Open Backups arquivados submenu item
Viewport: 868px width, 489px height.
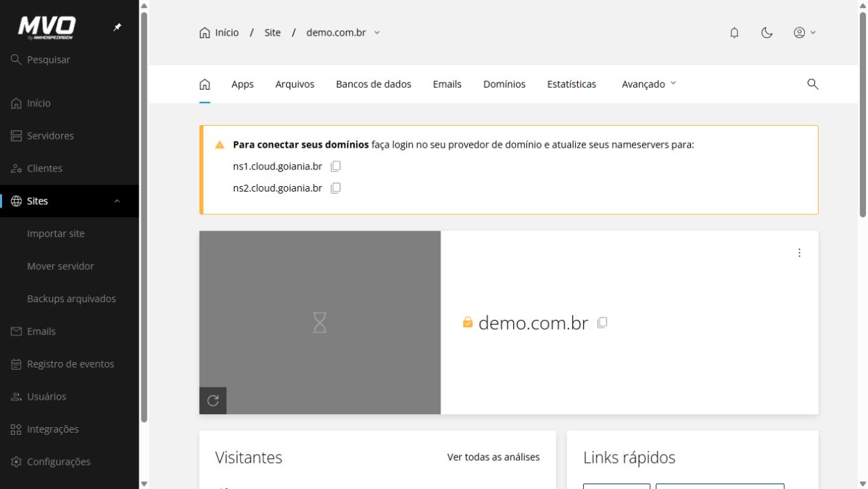(x=69, y=299)
